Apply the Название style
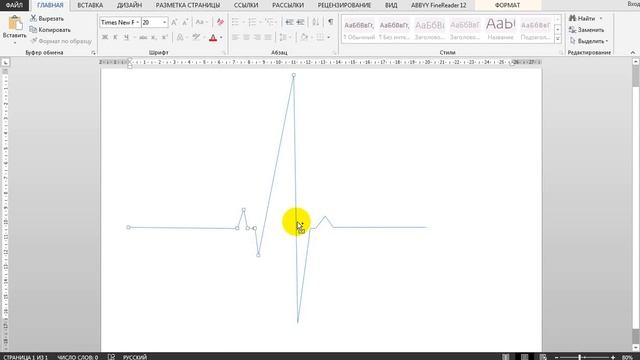The width and height of the screenshot is (640, 360). (500, 30)
